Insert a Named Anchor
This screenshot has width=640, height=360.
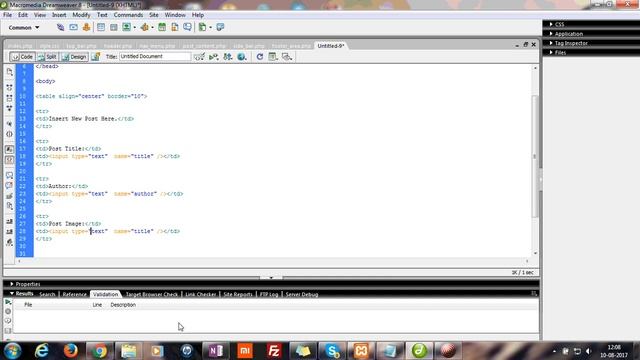tap(86, 27)
